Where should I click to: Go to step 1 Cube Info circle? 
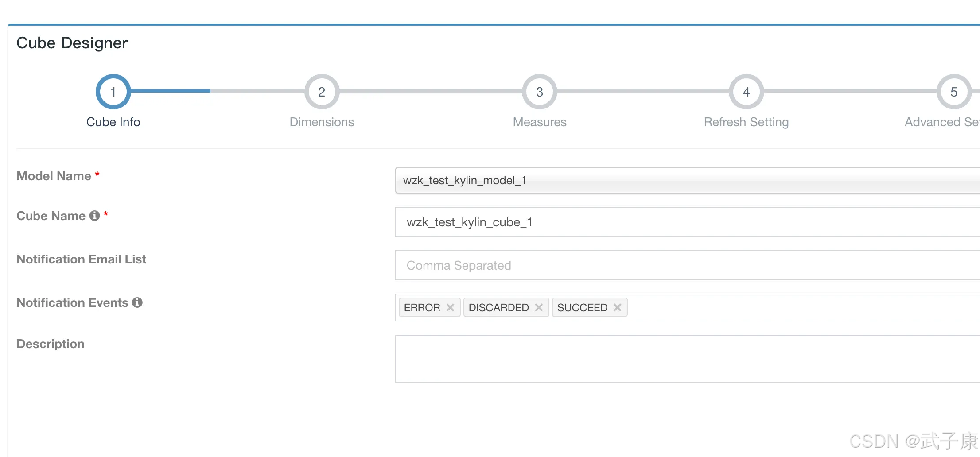(x=113, y=92)
